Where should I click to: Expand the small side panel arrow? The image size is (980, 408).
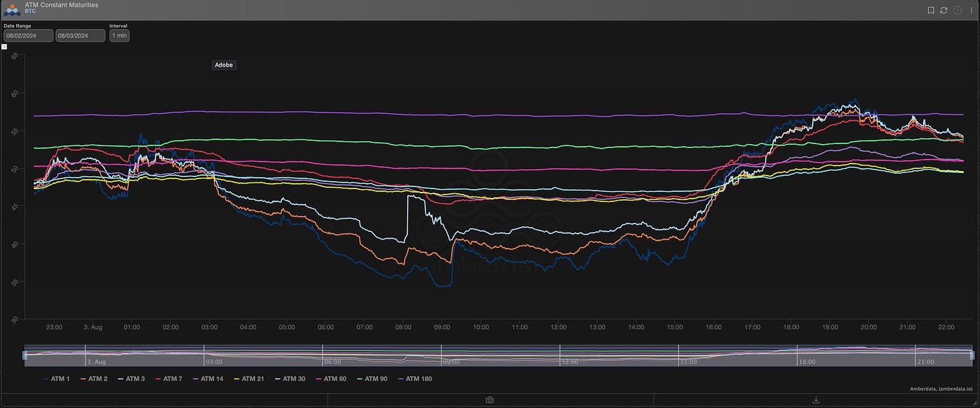point(4,46)
